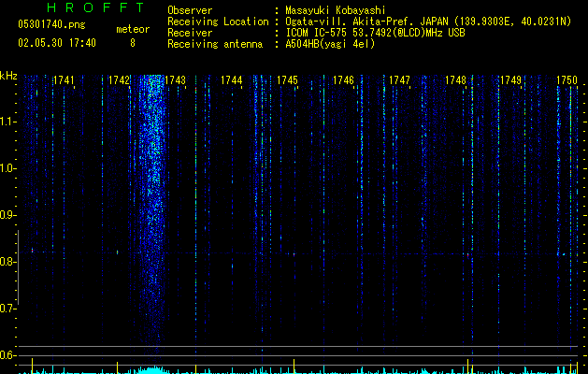Click the 1744 time marker

point(232,80)
